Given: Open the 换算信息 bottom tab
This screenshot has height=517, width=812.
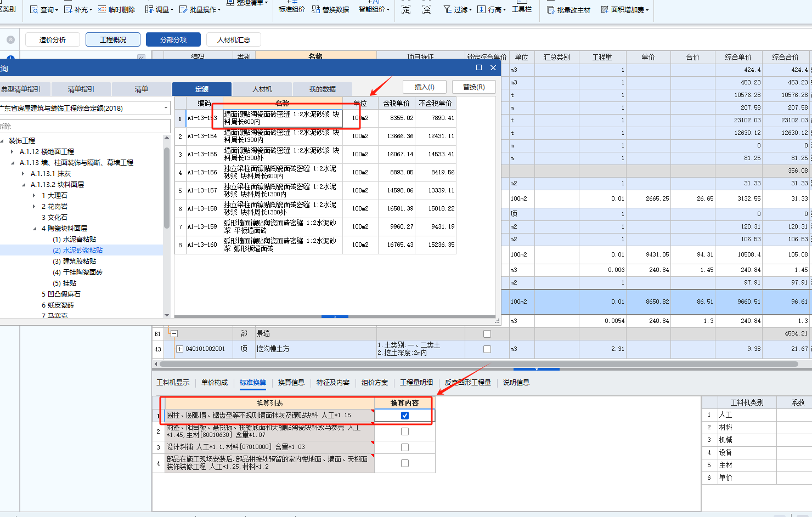Looking at the screenshot, I should click(x=291, y=383).
